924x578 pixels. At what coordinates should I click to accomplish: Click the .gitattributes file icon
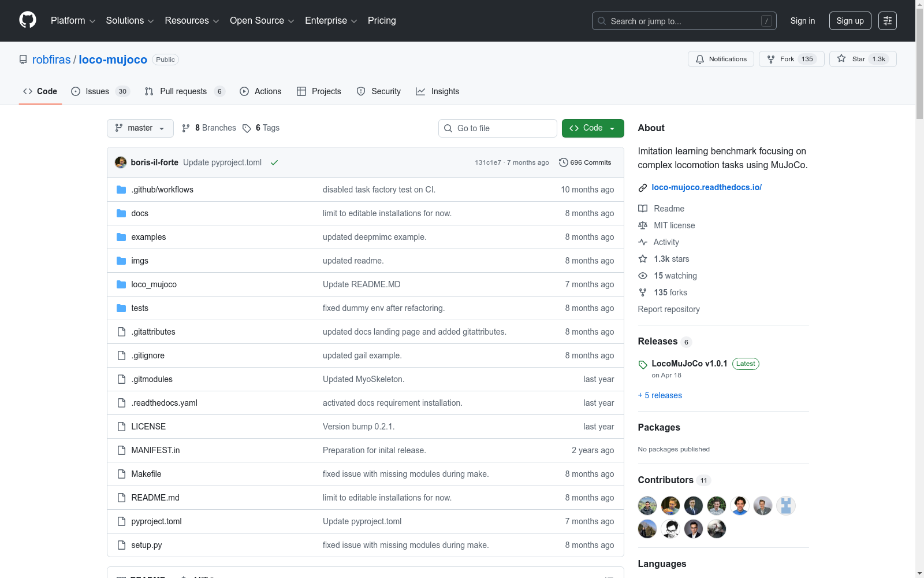click(x=121, y=332)
